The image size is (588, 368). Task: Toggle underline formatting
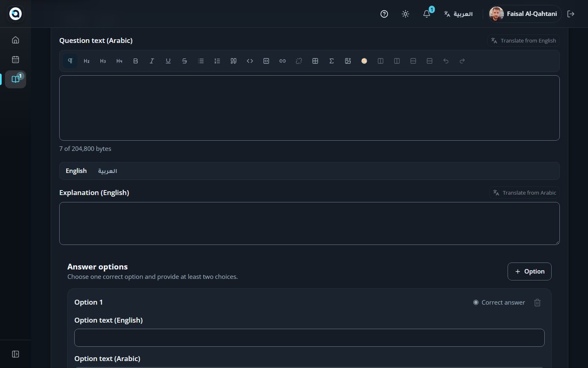168,61
